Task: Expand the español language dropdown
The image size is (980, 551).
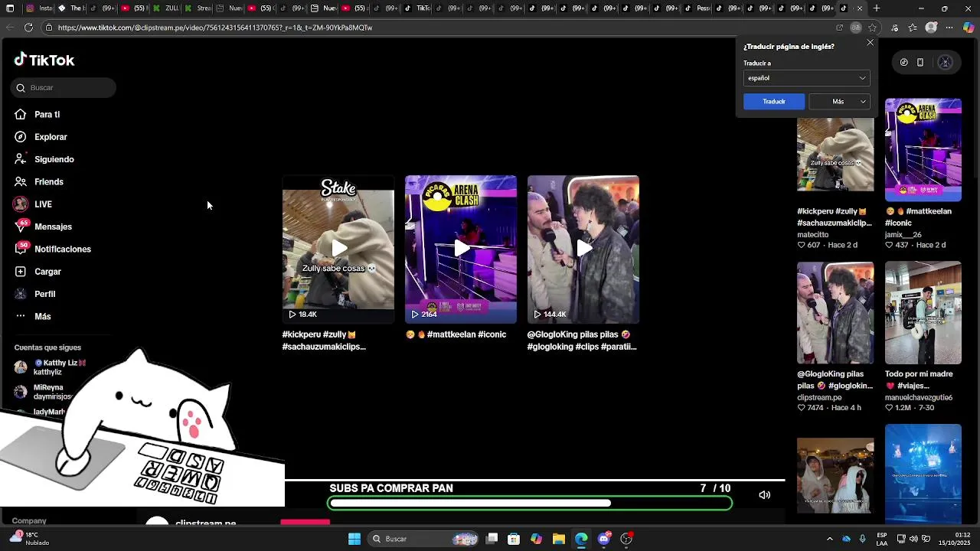Action: click(806, 78)
